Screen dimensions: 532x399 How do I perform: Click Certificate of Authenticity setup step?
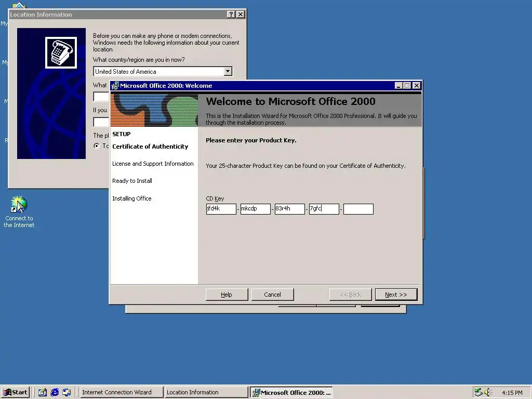[150, 147]
